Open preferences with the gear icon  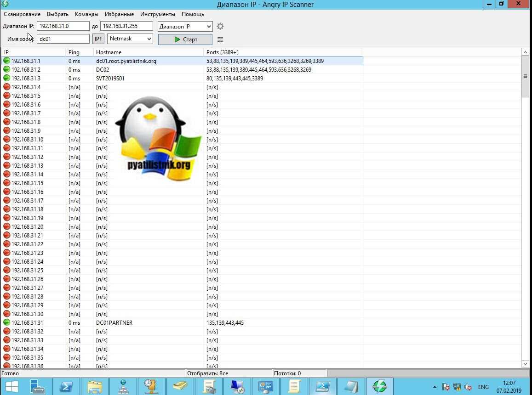pos(220,26)
